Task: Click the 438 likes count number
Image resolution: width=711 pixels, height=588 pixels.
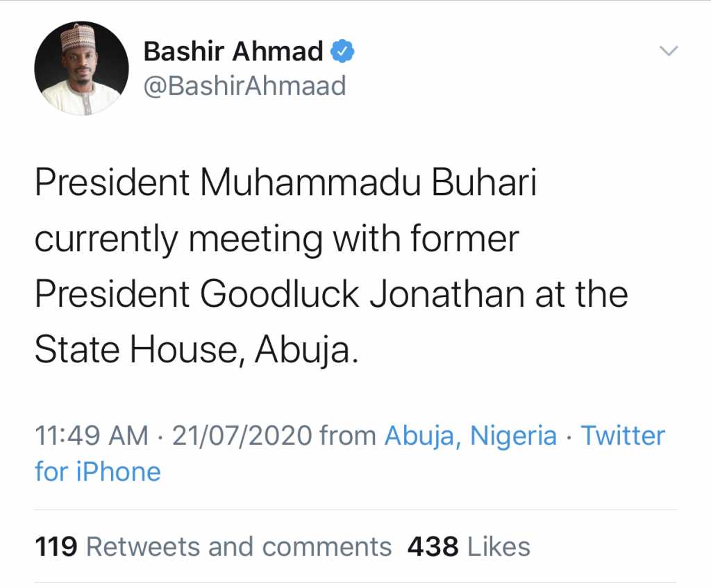Action: [433, 547]
